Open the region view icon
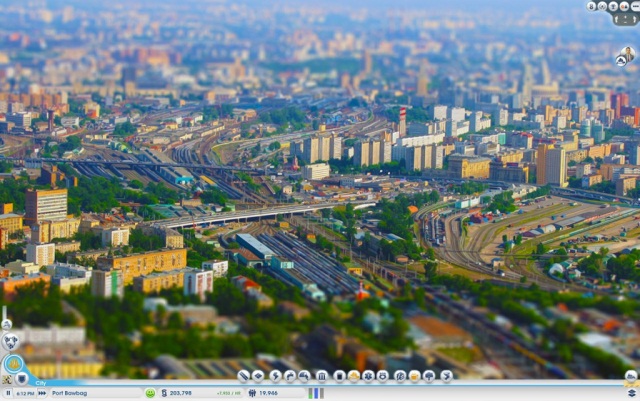The width and height of the screenshot is (640, 401). point(10,341)
